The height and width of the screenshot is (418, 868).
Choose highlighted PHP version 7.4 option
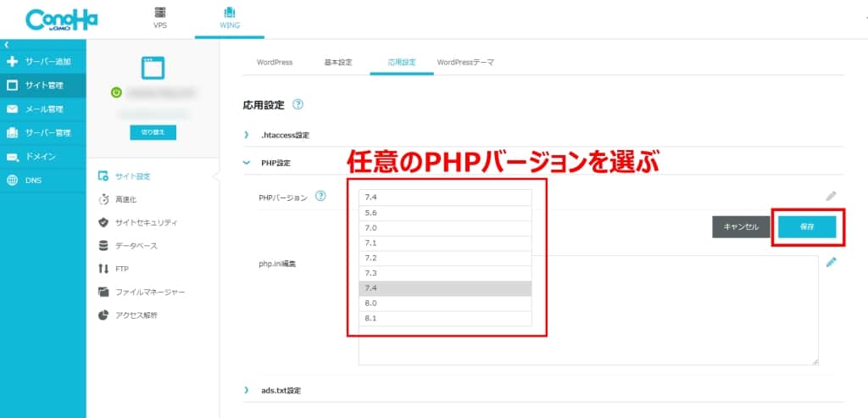445,288
